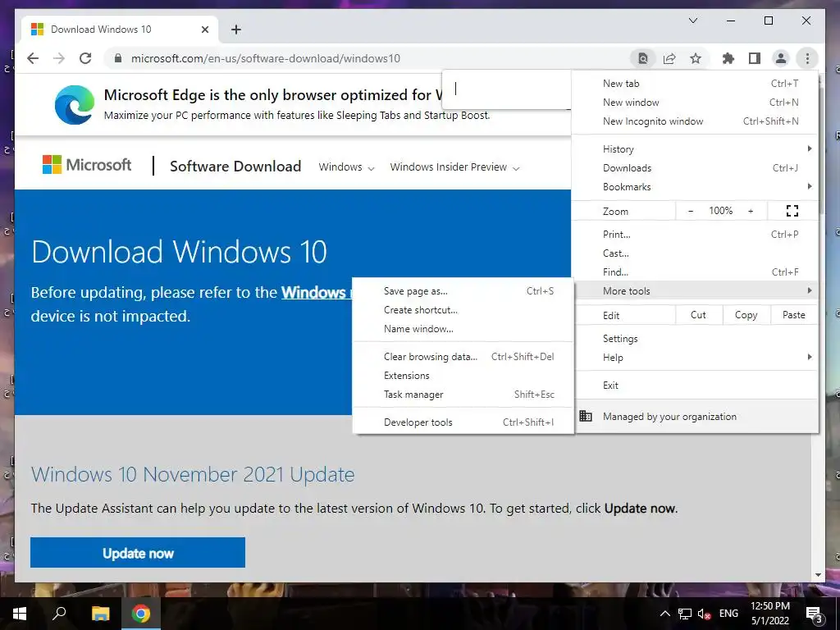Open File Explorer from the taskbar

(x=100, y=614)
